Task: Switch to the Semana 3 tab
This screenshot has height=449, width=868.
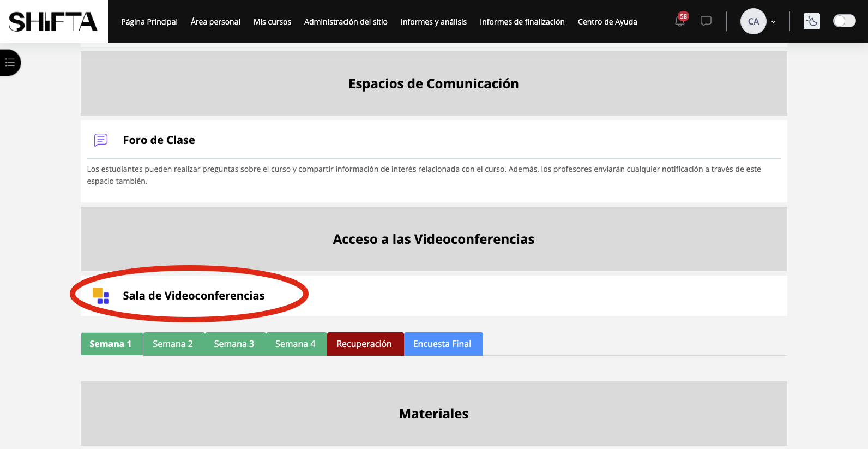Action: 234,344
